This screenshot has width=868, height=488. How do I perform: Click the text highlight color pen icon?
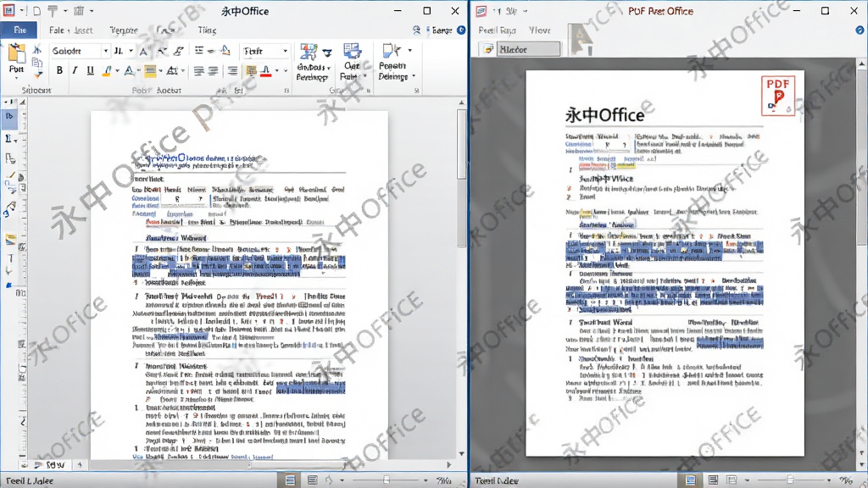coord(107,71)
